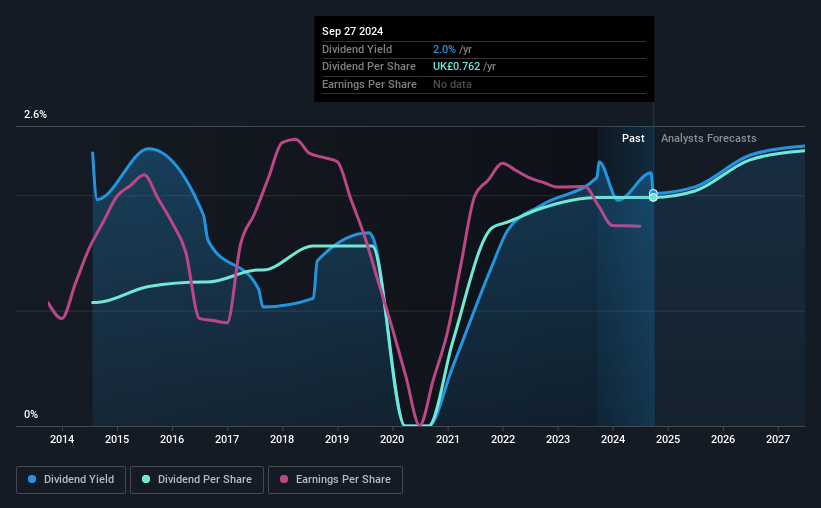Select the 2020 x-axis label

tap(392, 439)
